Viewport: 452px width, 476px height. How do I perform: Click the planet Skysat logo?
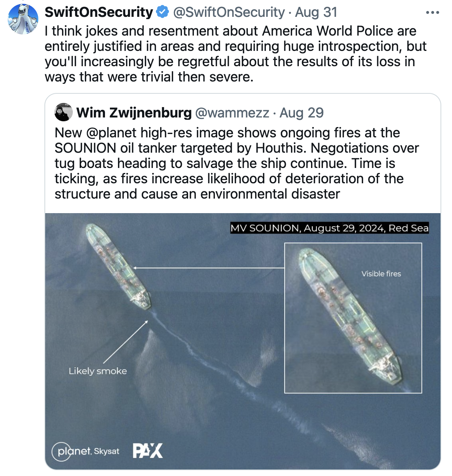[x=86, y=451]
